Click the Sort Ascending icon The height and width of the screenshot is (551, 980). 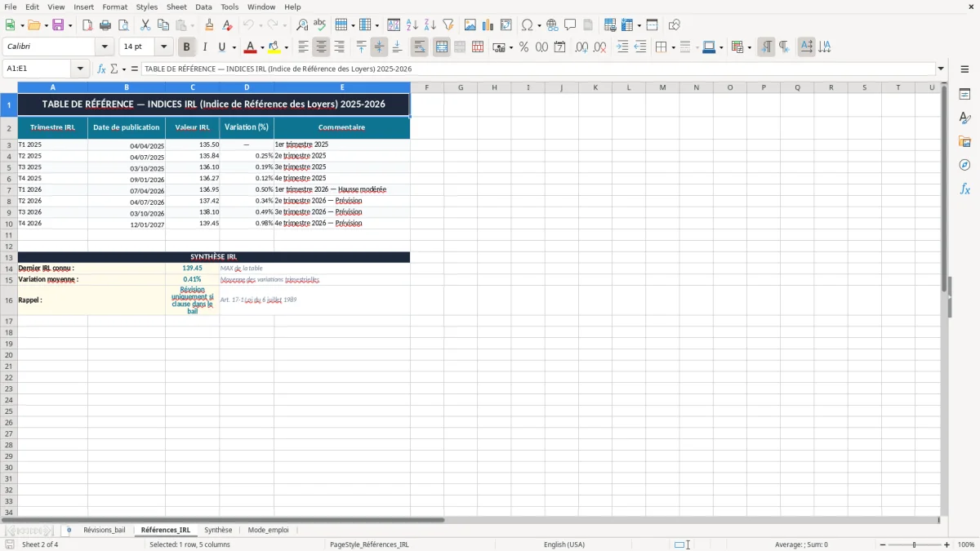(412, 25)
